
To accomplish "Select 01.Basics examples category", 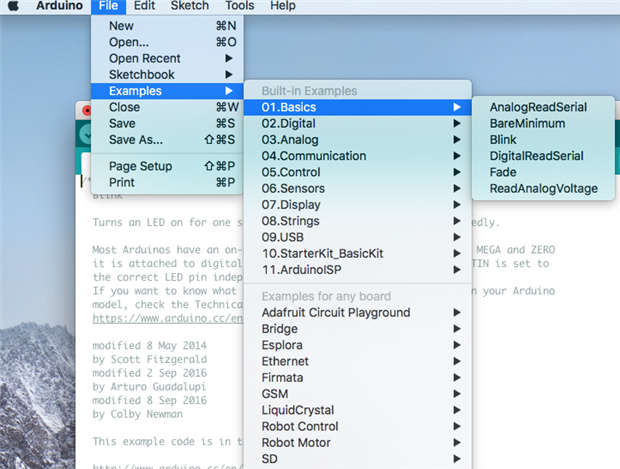I will (x=357, y=107).
